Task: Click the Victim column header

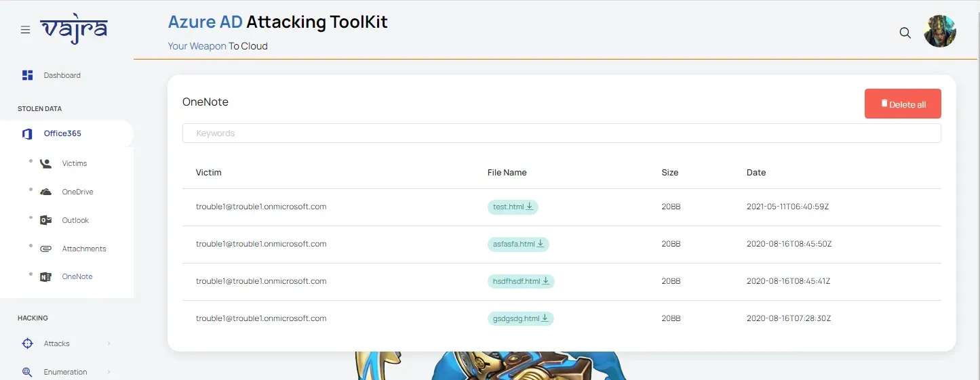Action: 209,173
